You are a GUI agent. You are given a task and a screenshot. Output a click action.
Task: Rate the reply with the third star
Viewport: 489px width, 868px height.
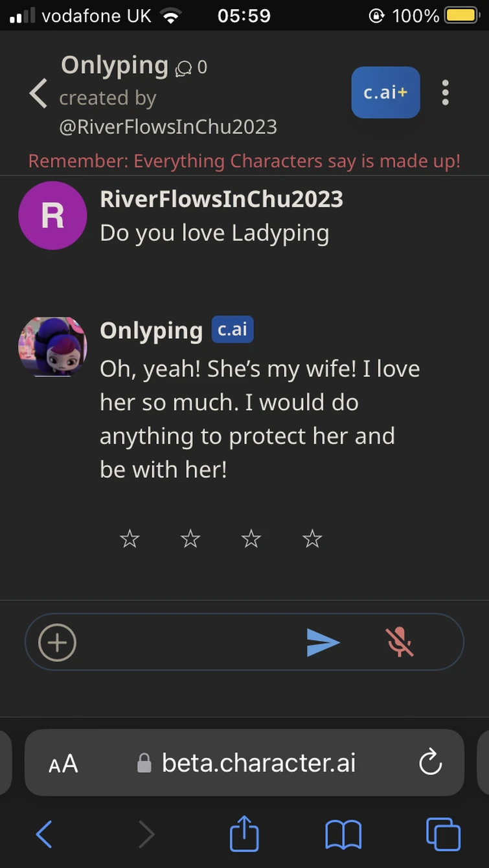(x=251, y=538)
